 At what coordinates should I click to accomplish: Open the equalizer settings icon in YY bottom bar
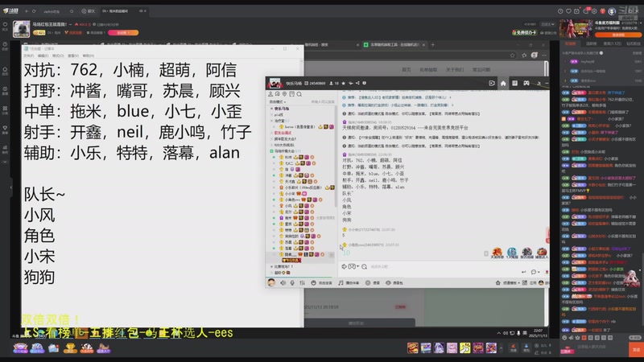[x=303, y=283]
